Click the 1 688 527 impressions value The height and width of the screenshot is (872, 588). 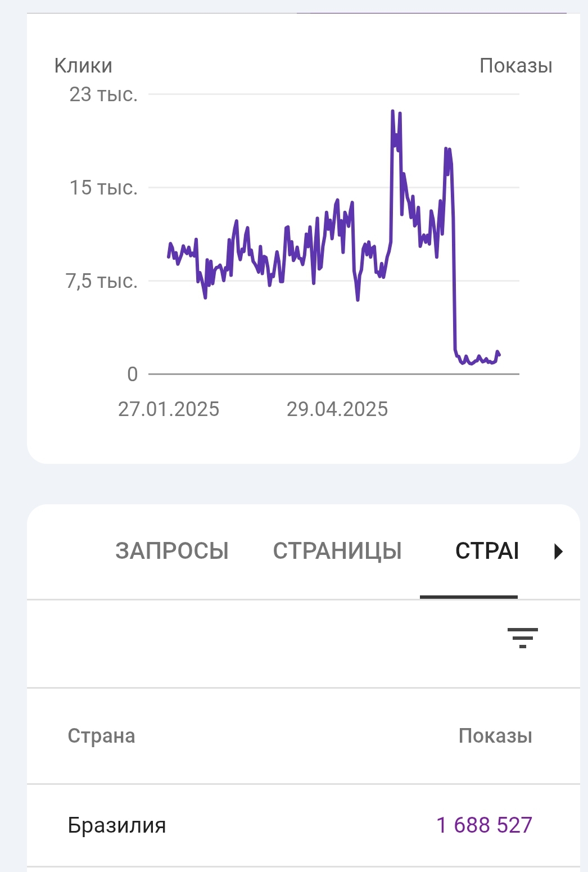(484, 825)
